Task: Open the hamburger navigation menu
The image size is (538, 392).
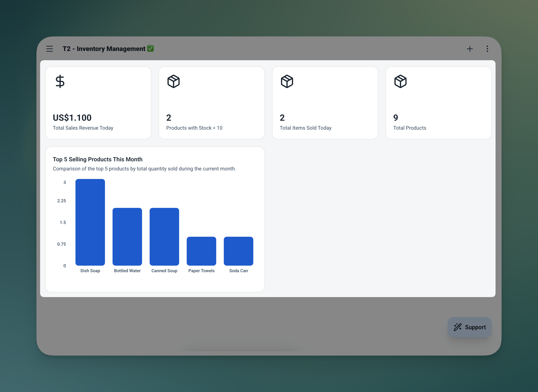Action: pyautogui.click(x=49, y=49)
